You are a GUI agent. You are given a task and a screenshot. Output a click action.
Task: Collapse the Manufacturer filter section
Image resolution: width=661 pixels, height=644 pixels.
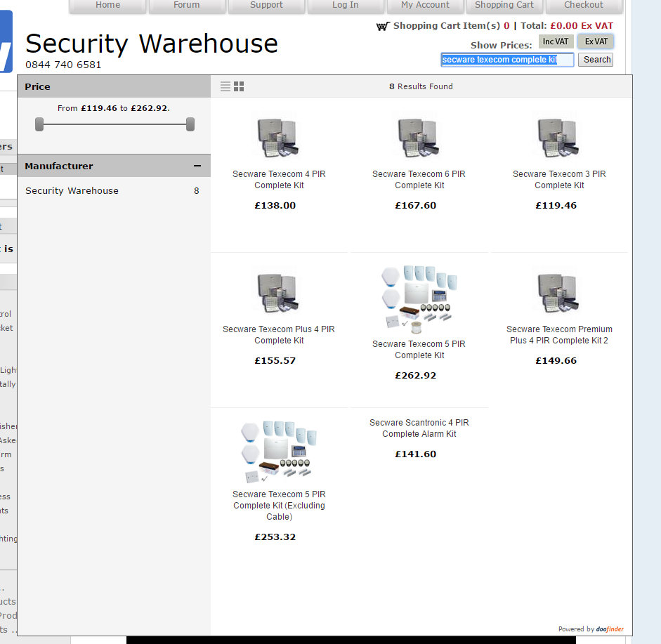click(197, 166)
